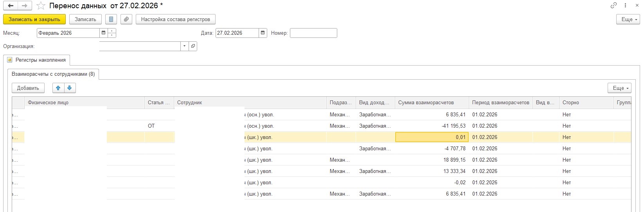The height and width of the screenshot is (212, 644).
Task: Add document to favorites with star
Action: (x=41, y=6)
